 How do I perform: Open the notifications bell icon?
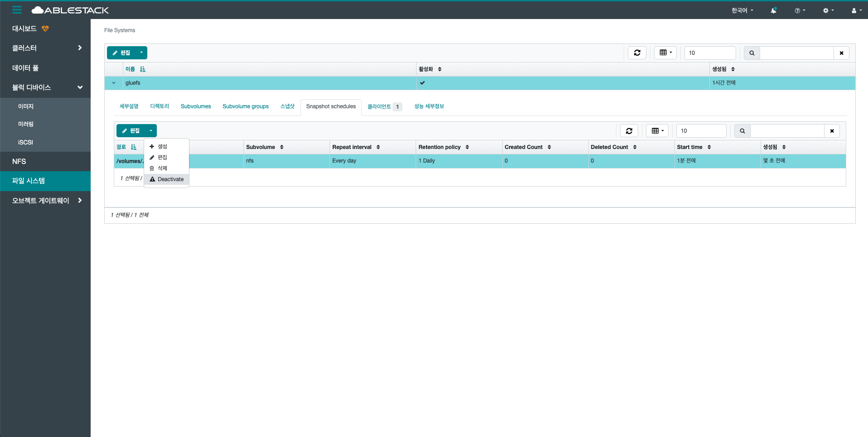pyautogui.click(x=773, y=10)
